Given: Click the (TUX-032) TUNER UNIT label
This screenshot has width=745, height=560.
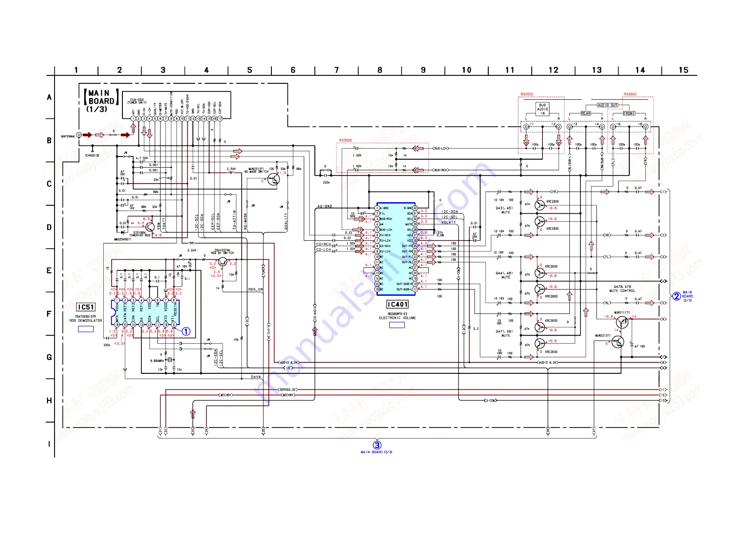Looking at the screenshot, I should (137, 101).
